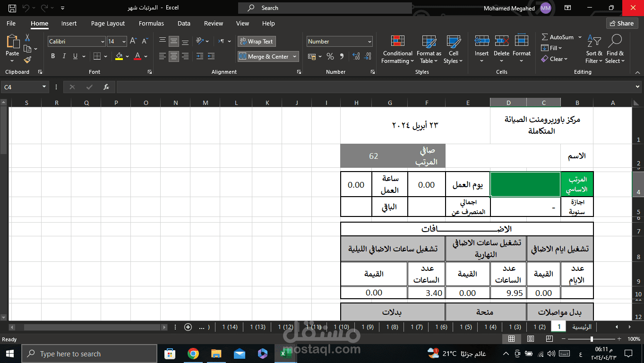Screen dimensions: 644x363
Task: Click the Comma Style icon
Action: (x=342, y=56)
